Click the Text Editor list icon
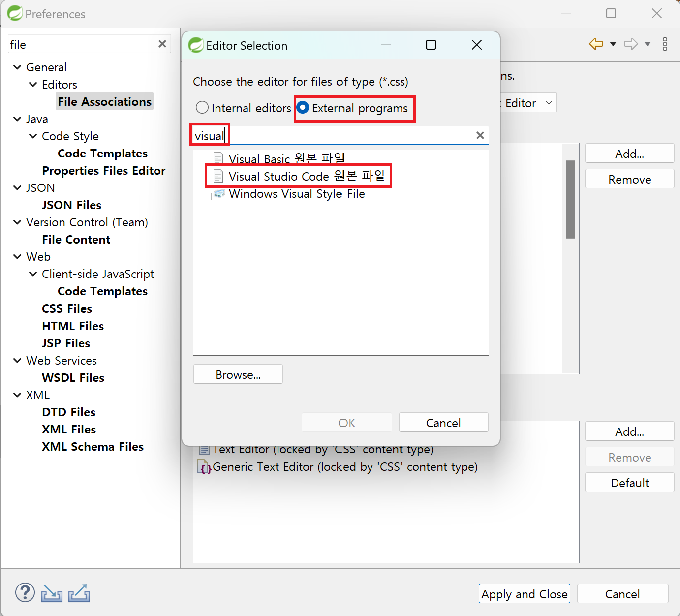 (204, 449)
